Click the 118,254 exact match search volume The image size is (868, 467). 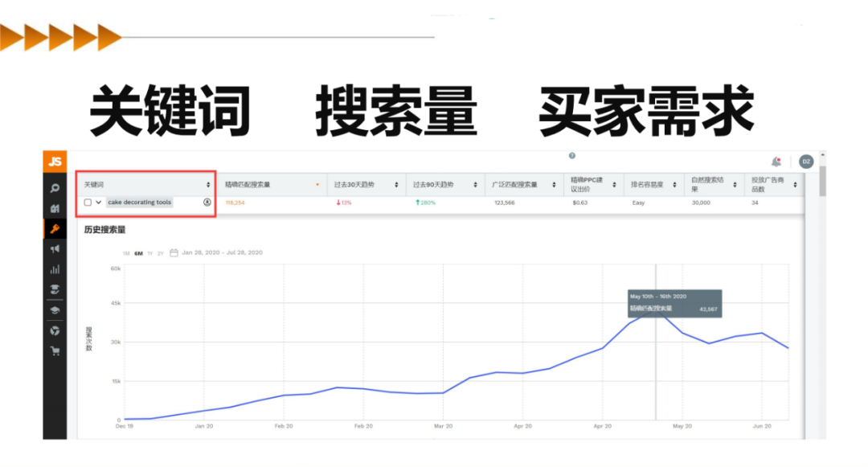point(235,203)
